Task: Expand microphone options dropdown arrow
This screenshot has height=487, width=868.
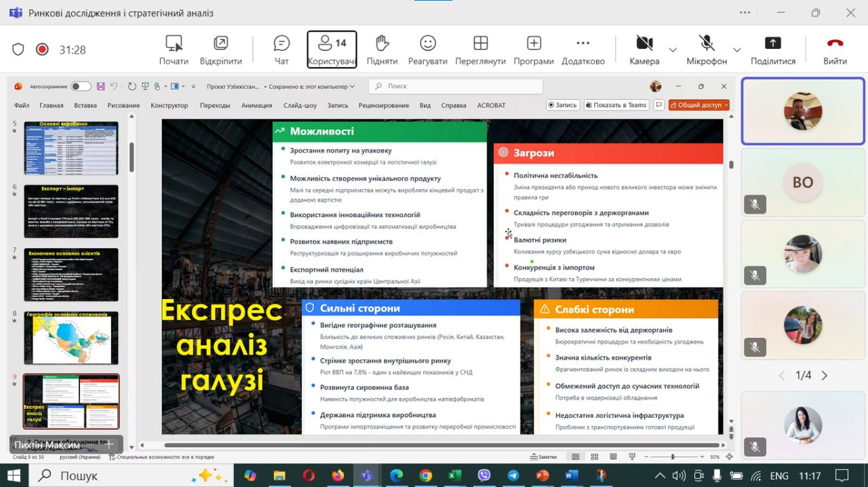Action: pos(736,50)
